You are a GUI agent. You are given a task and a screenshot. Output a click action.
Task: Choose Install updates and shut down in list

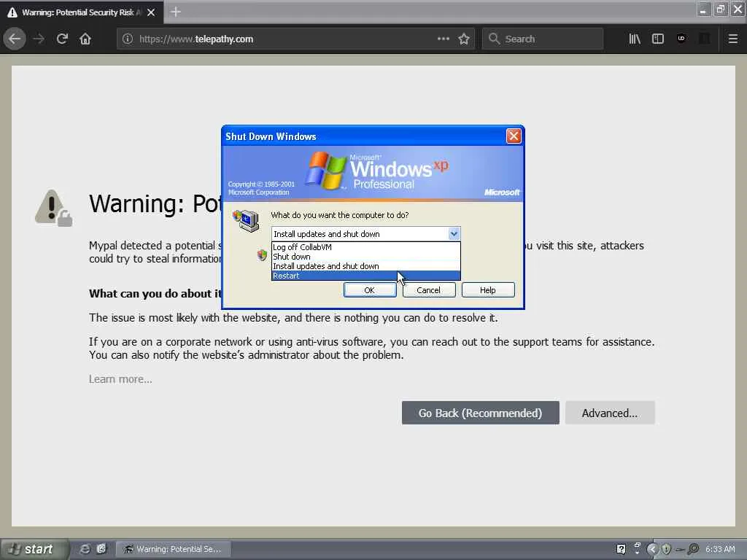(x=366, y=266)
